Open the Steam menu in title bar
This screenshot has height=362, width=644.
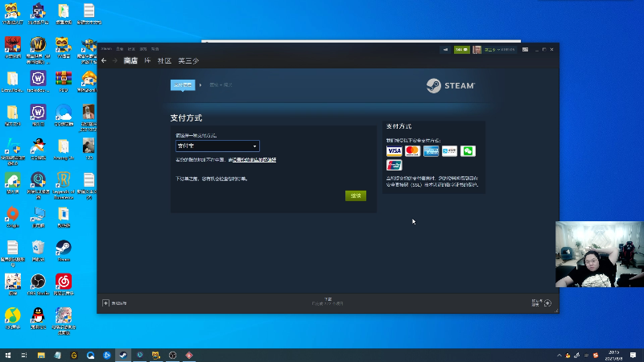(106, 49)
